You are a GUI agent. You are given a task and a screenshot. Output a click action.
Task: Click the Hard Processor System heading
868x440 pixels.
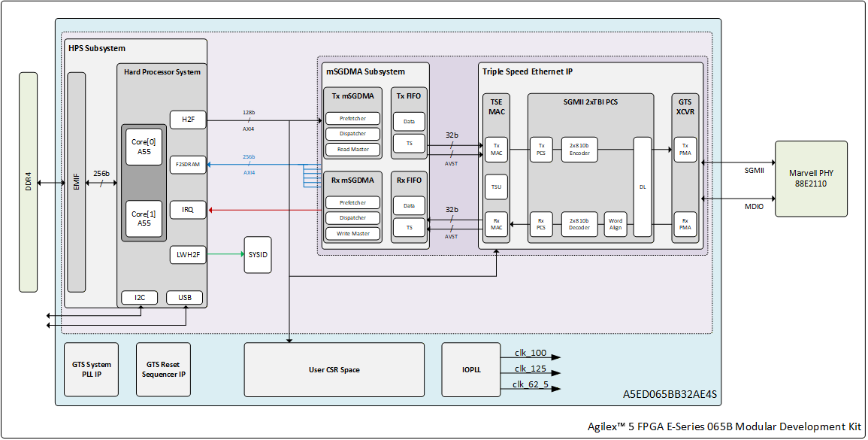click(162, 72)
